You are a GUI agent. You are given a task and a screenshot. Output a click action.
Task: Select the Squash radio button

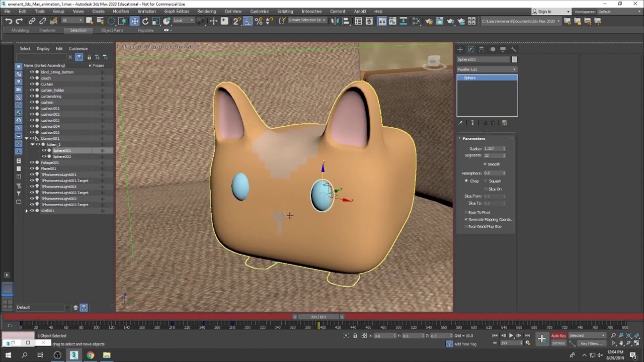(x=486, y=181)
